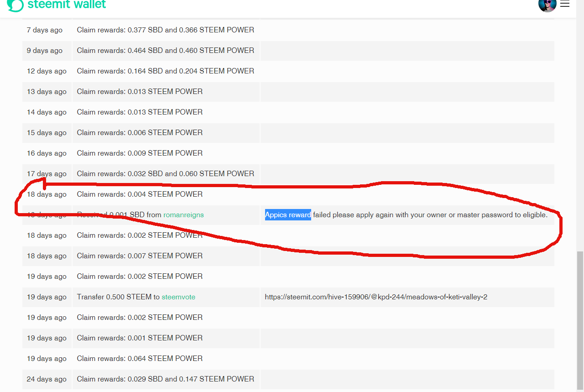Click the meadows-of-keti-valley-2 URL memo

click(376, 297)
